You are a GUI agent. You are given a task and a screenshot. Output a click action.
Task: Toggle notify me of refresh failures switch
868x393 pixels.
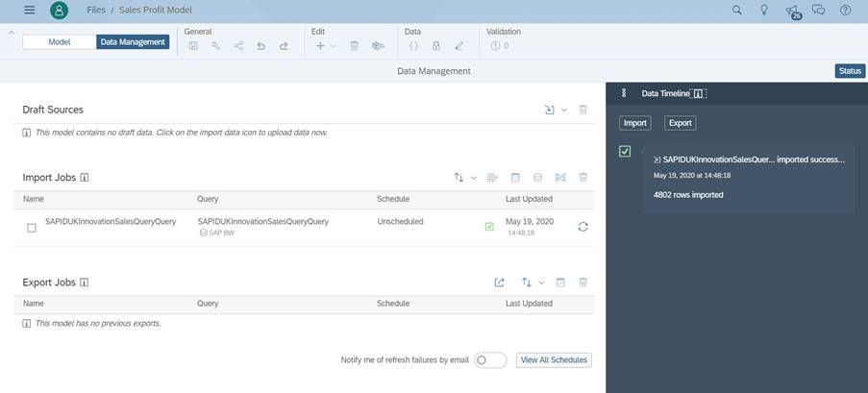coord(489,360)
